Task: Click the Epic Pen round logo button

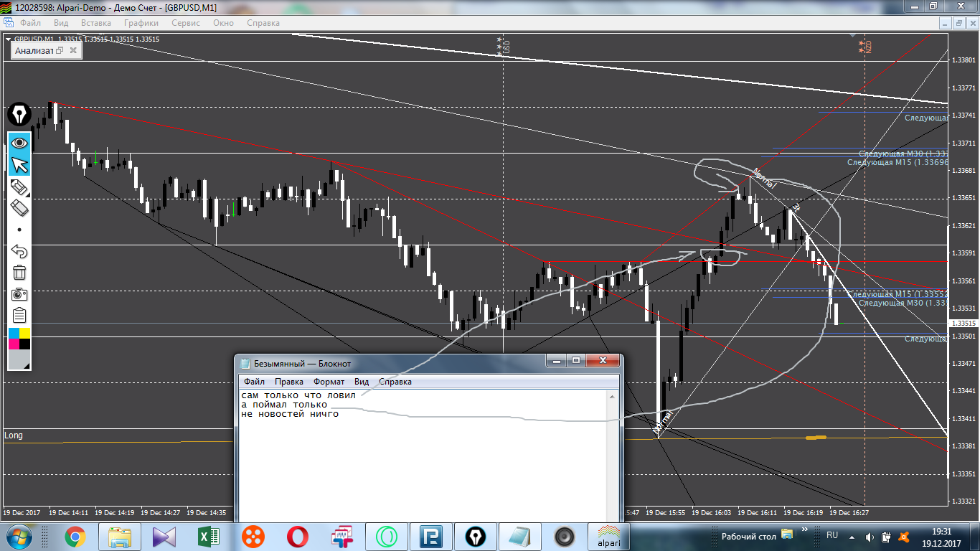Action: pos(19,115)
